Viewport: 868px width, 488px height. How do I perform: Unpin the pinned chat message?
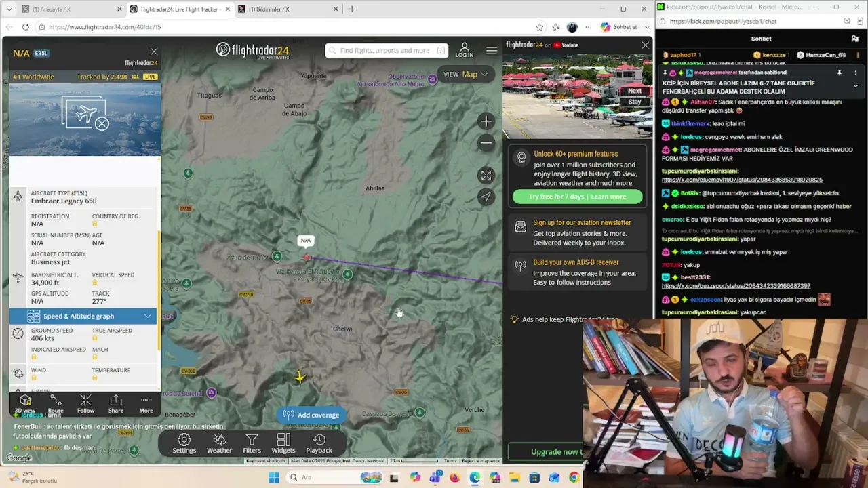[x=839, y=73]
